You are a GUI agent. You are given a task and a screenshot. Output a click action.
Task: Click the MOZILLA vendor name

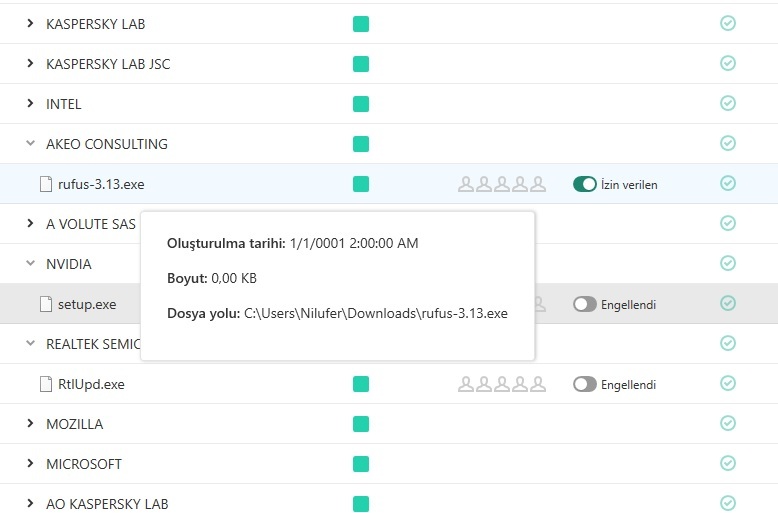(x=74, y=424)
